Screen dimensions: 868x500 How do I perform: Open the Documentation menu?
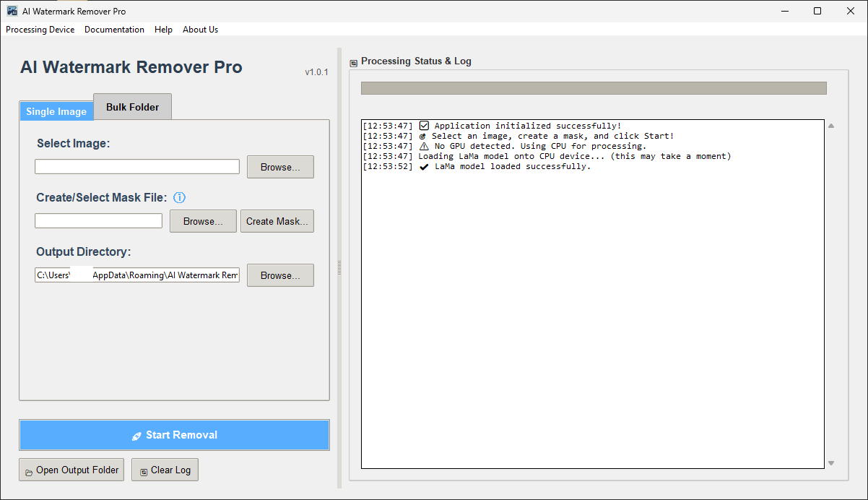(x=114, y=30)
